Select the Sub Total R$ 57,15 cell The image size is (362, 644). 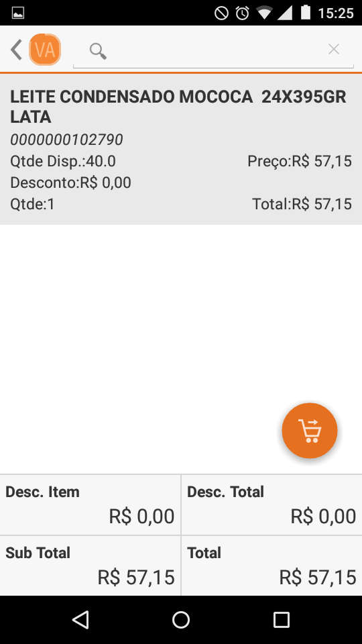(90, 566)
